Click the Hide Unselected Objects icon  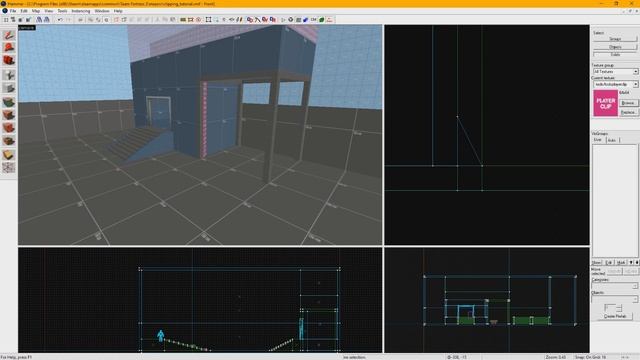(x=124, y=20)
